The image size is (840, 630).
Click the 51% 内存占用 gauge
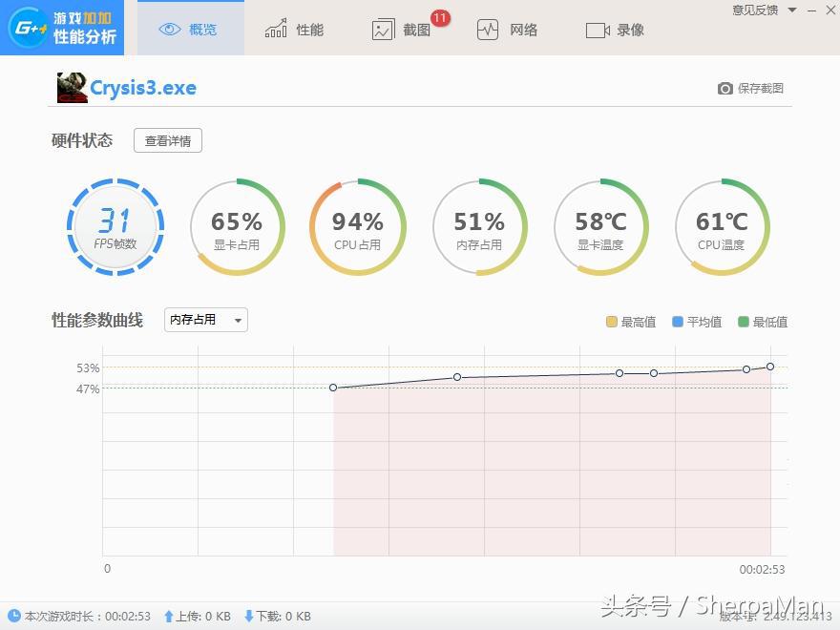(x=479, y=227)
